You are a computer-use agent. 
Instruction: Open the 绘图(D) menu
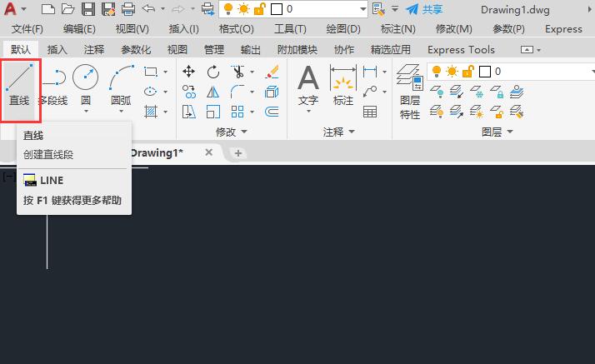pos(343,29)
